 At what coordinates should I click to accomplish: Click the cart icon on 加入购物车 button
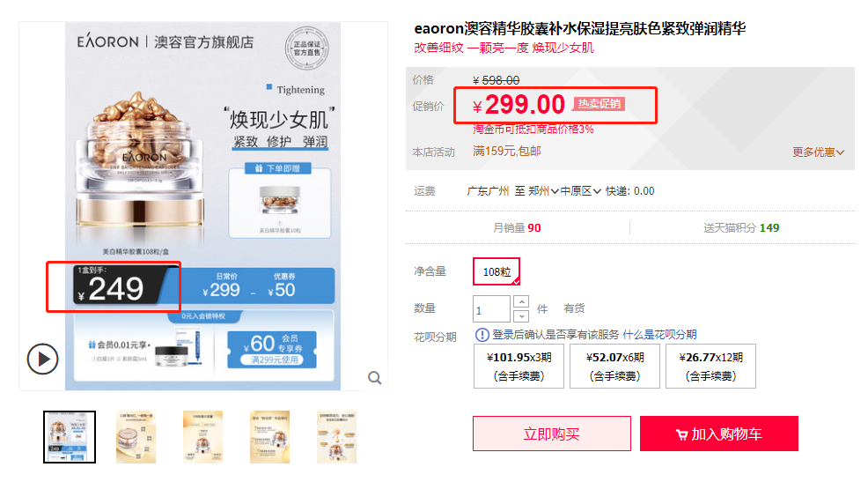click(681, 435)
